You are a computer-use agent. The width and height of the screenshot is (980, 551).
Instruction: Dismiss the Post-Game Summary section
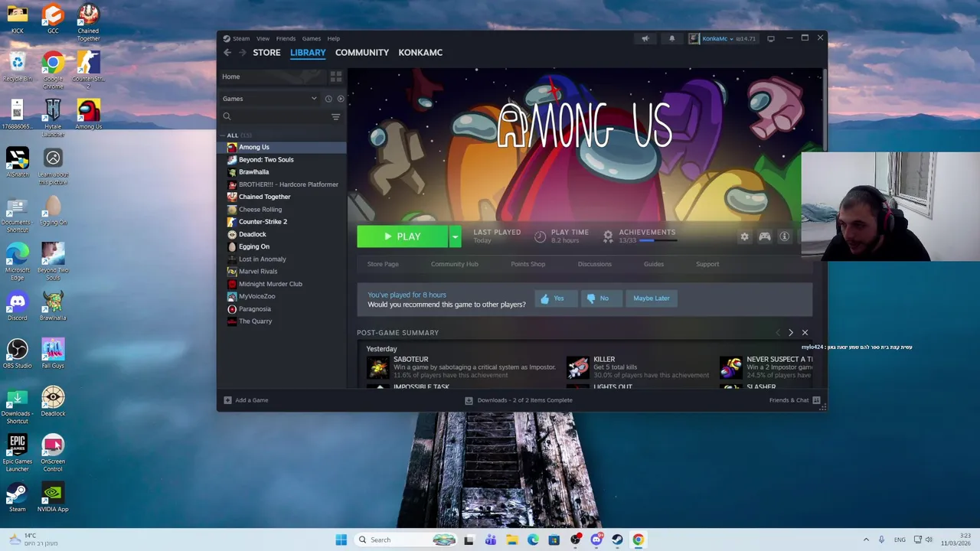pos(805,333)
